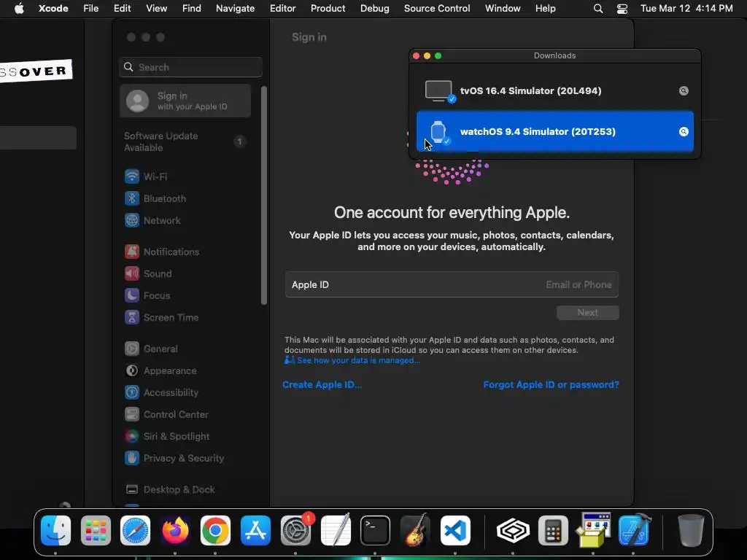Viewport: 747px width, 560px height.
Task: Launch GarageBand from the Dock
Action: (x=415, y=531)
